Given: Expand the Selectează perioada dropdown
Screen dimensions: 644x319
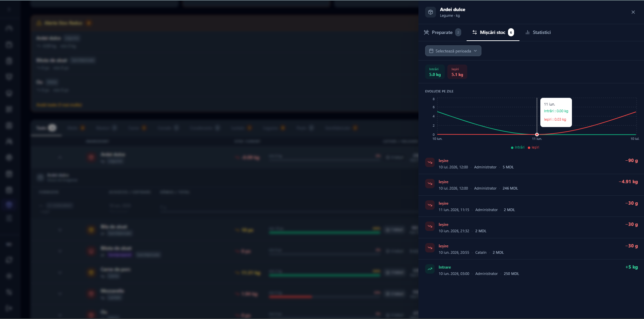Looking at the screenshot, I should (x=453, y=51).
